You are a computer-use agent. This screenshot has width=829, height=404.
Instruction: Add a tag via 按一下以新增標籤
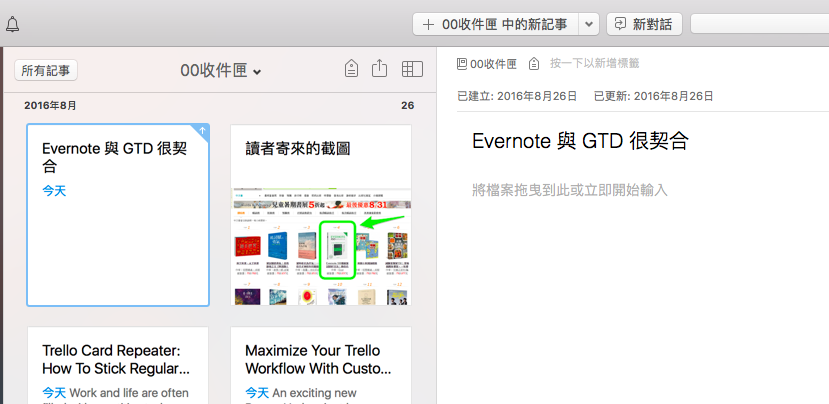[x=594, y=64]
